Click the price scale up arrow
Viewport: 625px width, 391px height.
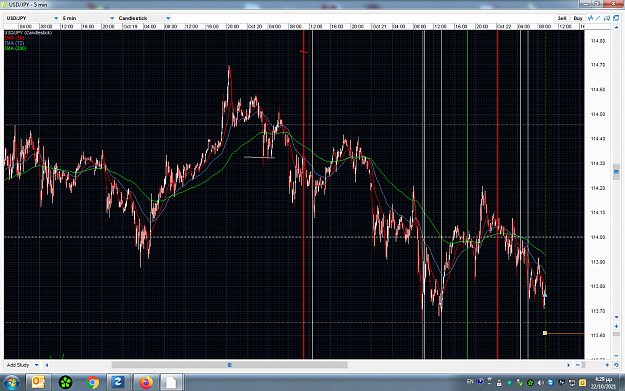point(616,27)
